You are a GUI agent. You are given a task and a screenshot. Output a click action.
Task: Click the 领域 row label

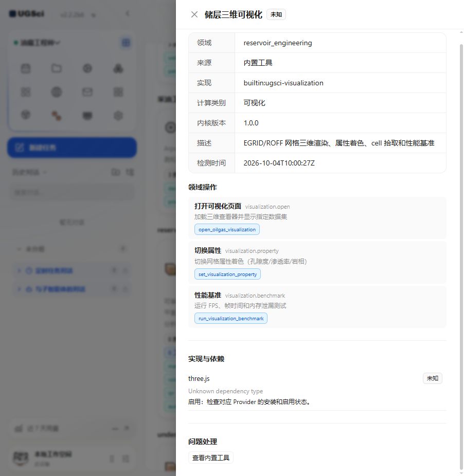click(204, 43)
